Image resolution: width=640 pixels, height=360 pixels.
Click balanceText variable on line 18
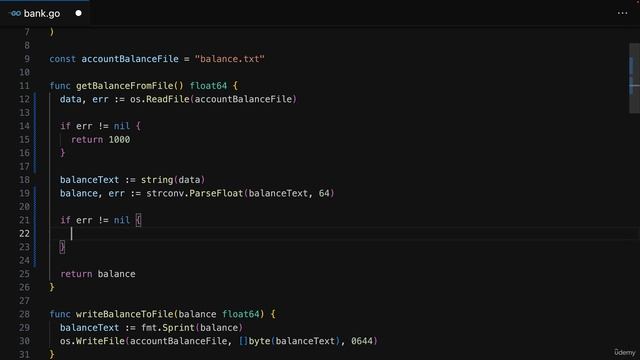coord(89,180)
